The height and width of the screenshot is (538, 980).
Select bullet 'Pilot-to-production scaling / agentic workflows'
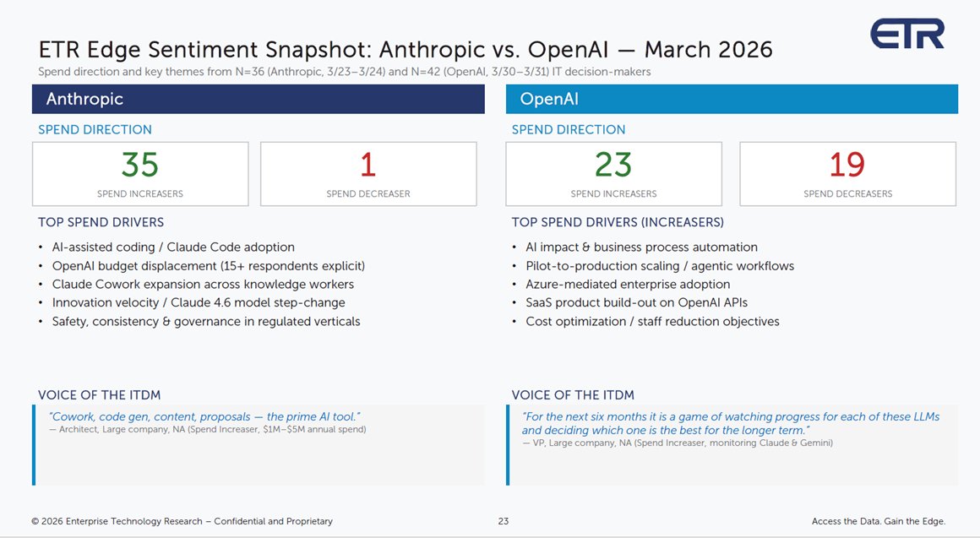point(659,266)
